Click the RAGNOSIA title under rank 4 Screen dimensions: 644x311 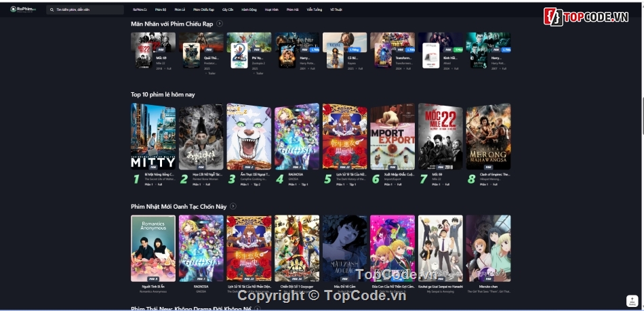click(296, 174)
